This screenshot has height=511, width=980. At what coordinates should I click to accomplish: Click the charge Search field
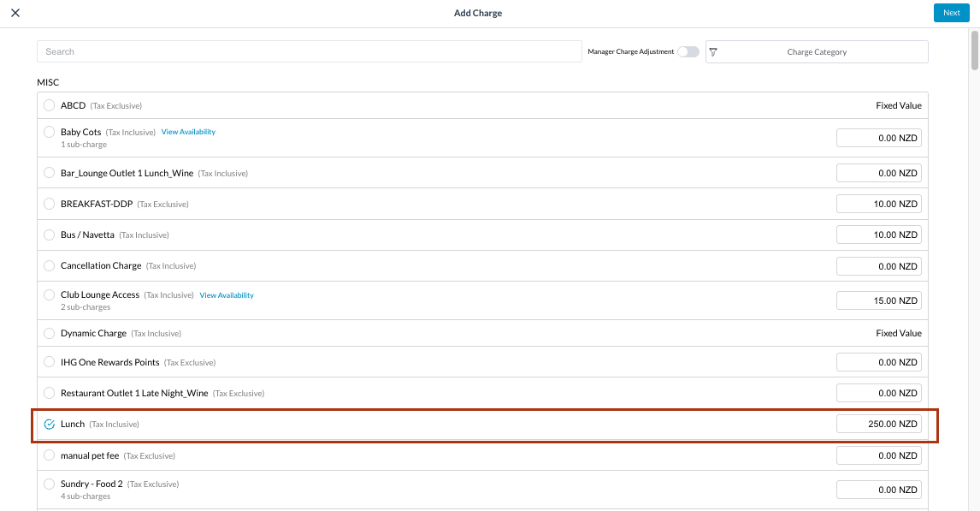[309, 52]
